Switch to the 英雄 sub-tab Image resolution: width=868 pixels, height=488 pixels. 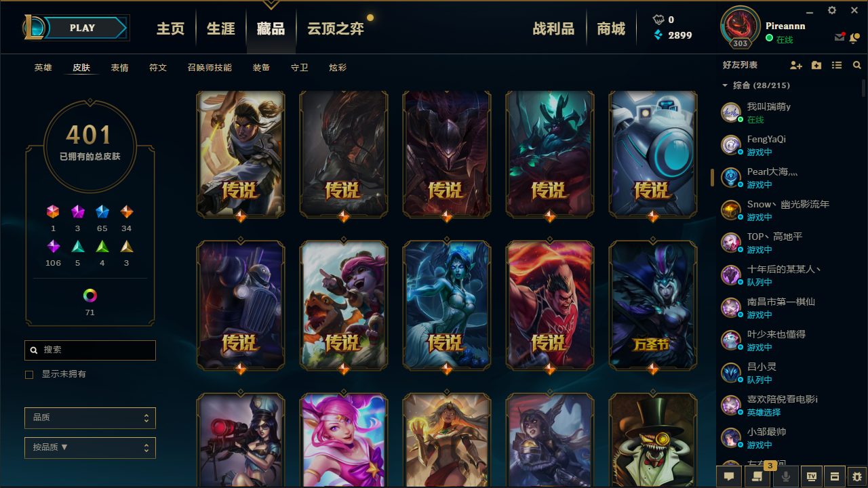[43, 68]
